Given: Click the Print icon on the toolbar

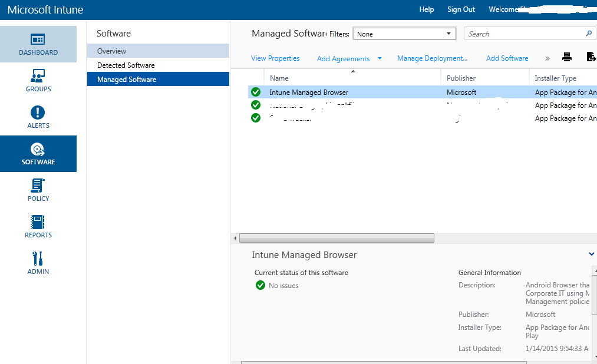Looking at the screenshot, I should (566, 57).
